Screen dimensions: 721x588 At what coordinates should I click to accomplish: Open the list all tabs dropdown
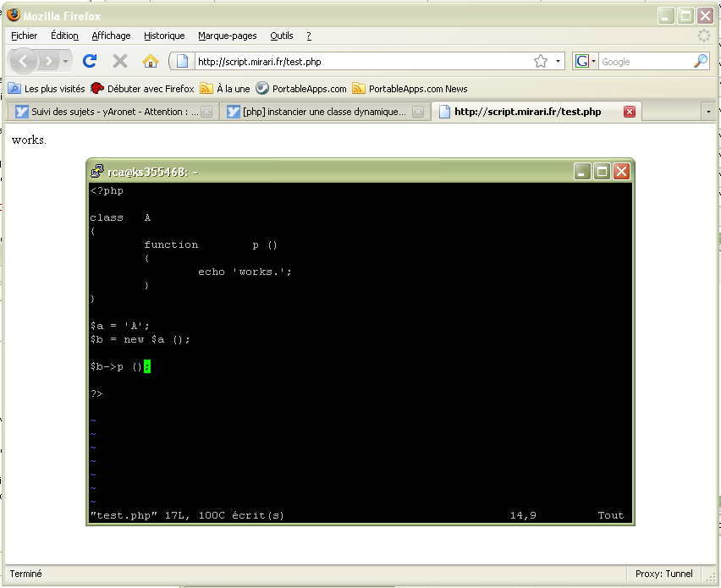click(708, 112)
